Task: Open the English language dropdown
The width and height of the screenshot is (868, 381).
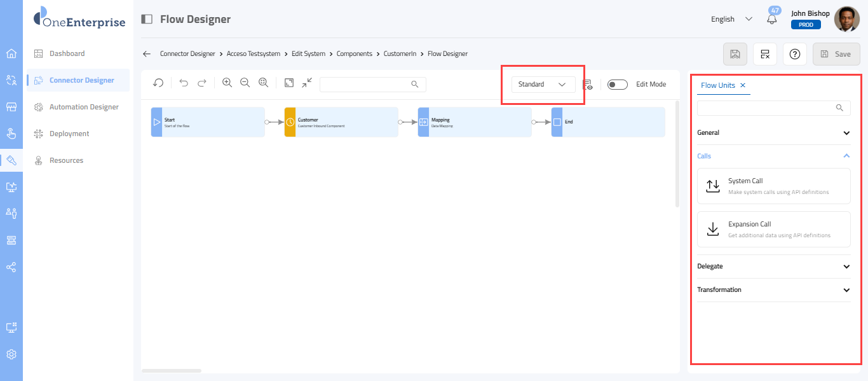Action: [731, 19]
